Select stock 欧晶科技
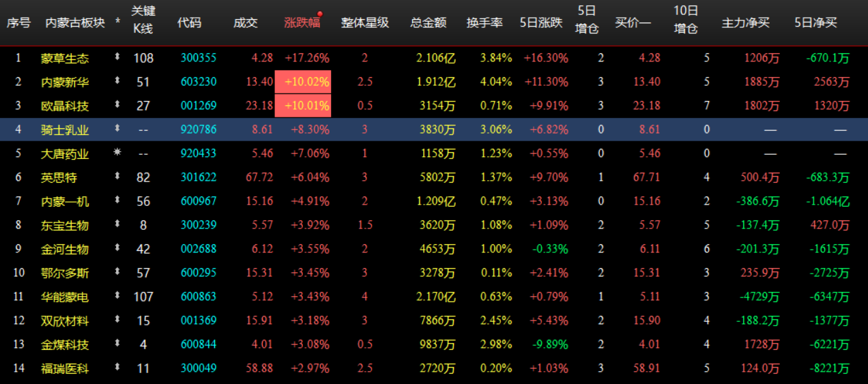 tap(65, 106)
